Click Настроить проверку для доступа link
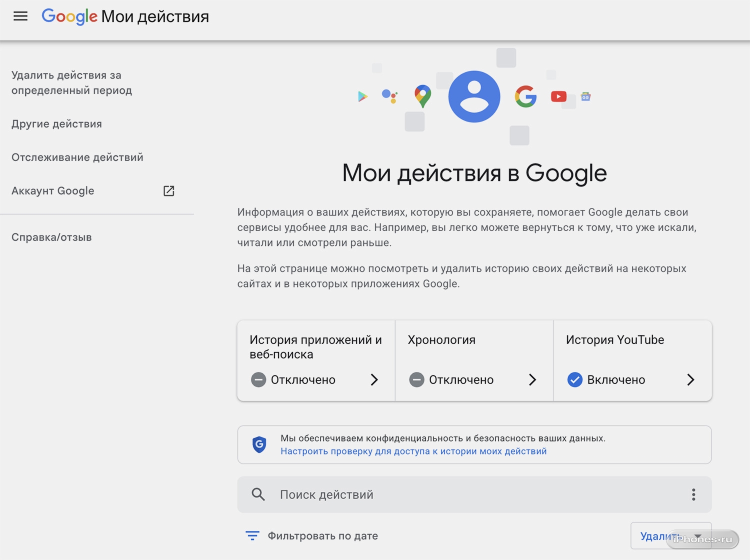The height and width of the screenshot is (560, 750). click(x=413, y=451)
